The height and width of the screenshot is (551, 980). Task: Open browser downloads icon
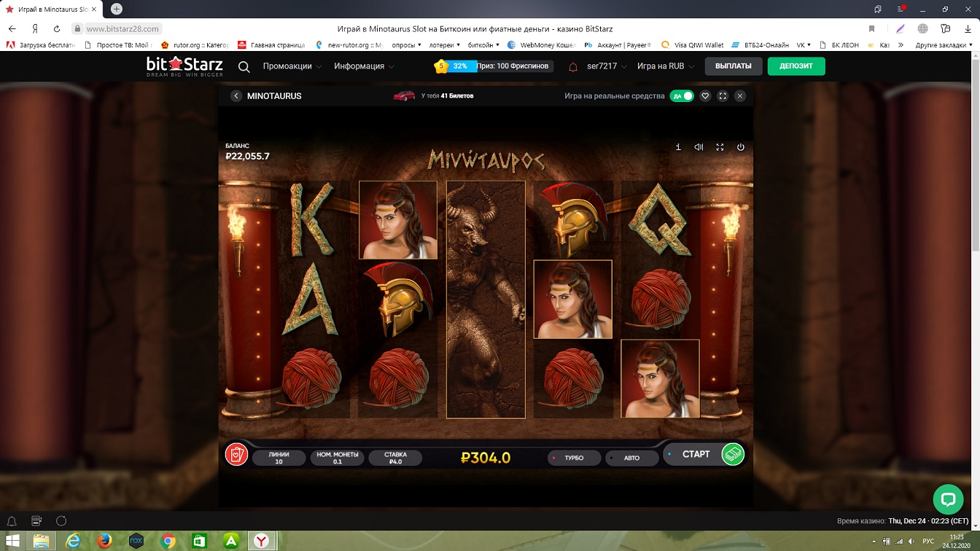pyautogui.click(x=966, y=29)
